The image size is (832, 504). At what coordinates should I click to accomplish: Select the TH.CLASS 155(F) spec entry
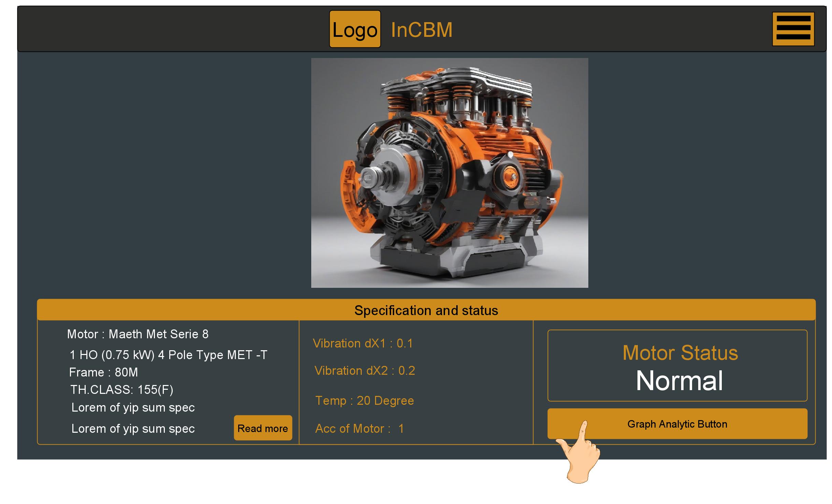[122, 389]
